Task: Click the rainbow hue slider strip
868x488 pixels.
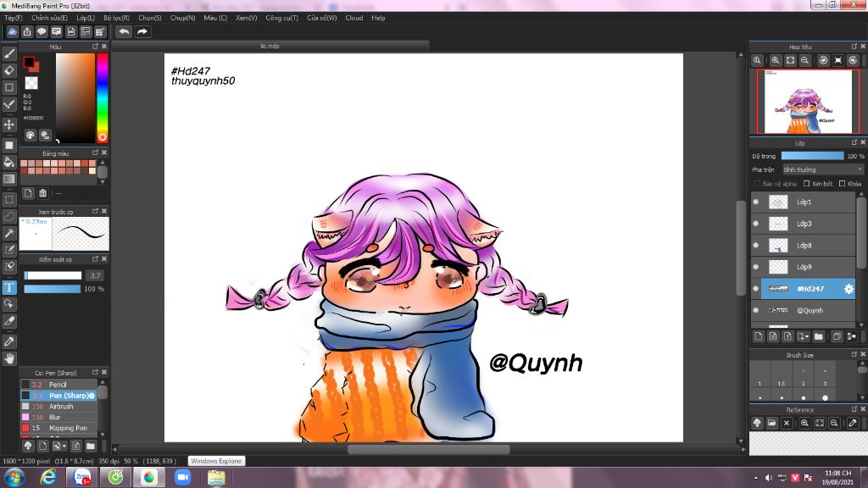Action: pyautogui.click(x=103, y=98)
